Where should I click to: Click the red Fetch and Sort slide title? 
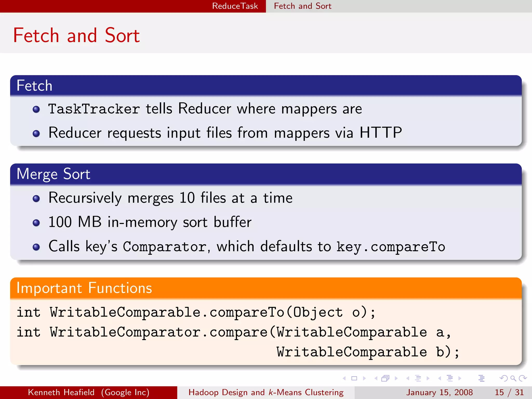tap(76, 35)
